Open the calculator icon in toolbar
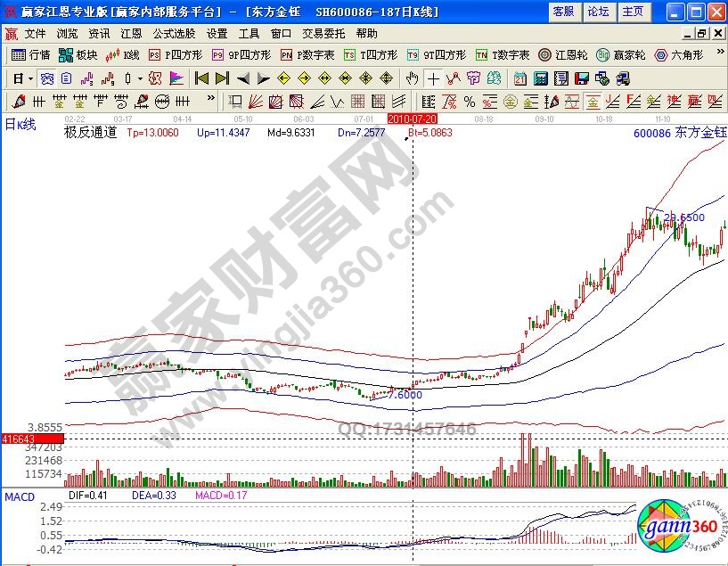The width and height of the screenshot is (728, 566). pos(540,78)
